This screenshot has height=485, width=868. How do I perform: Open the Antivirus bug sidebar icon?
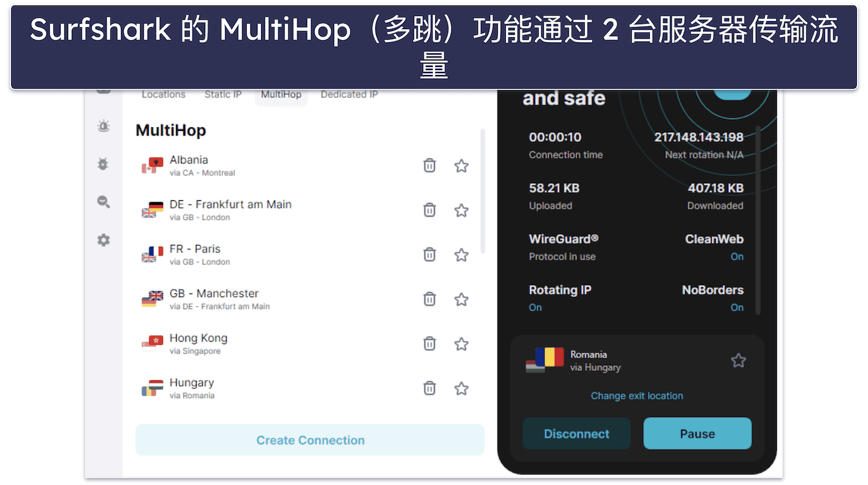click(x=103, y=164)
